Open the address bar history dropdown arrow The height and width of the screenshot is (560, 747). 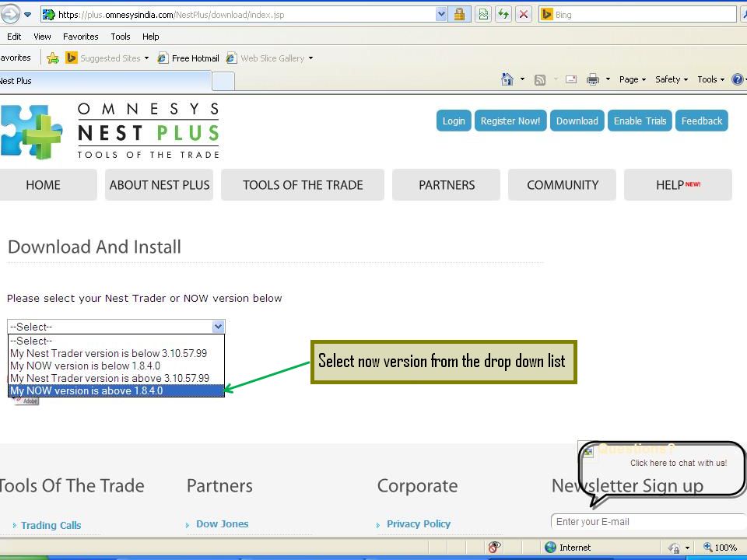click(x=441, y=14)
